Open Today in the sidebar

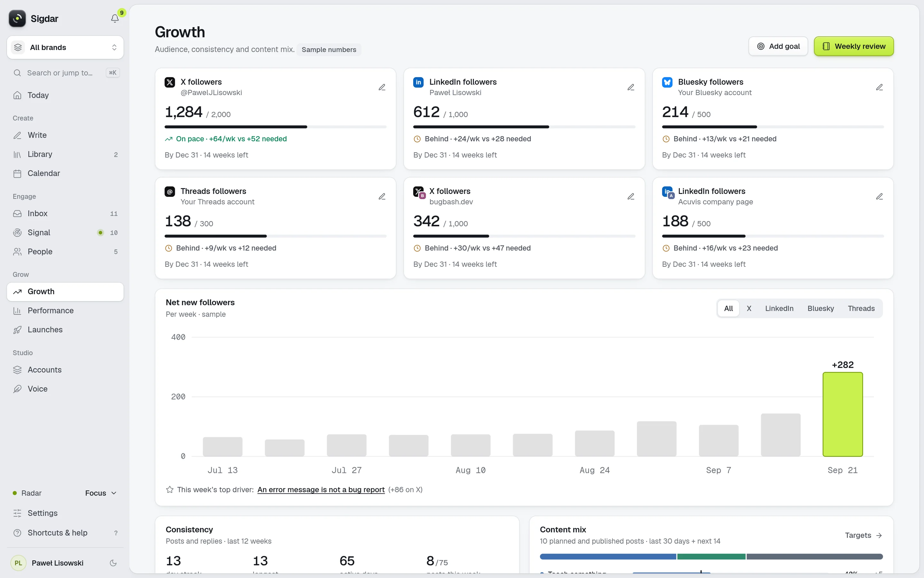[x=65, y=95]
